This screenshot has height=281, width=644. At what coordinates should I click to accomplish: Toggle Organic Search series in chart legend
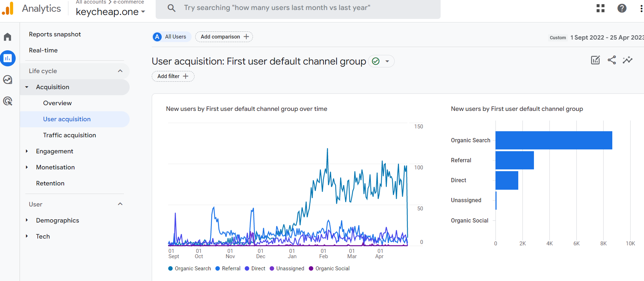coord(189,269)
